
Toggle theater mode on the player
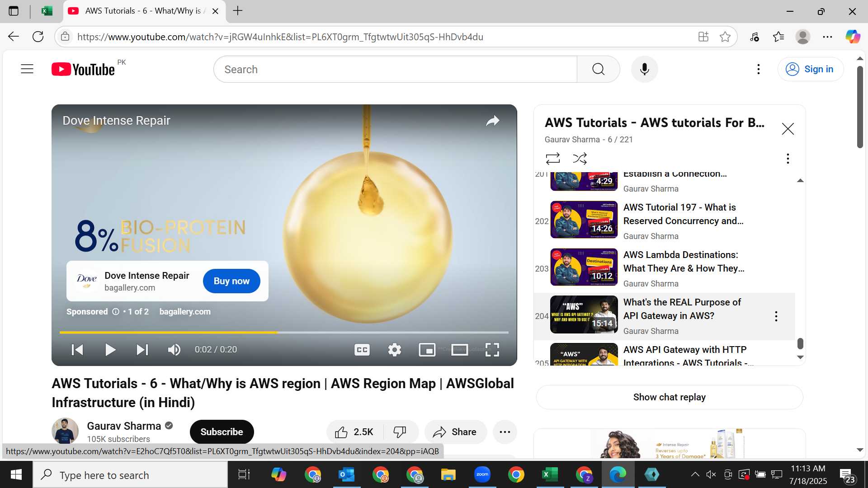point(460,350)
